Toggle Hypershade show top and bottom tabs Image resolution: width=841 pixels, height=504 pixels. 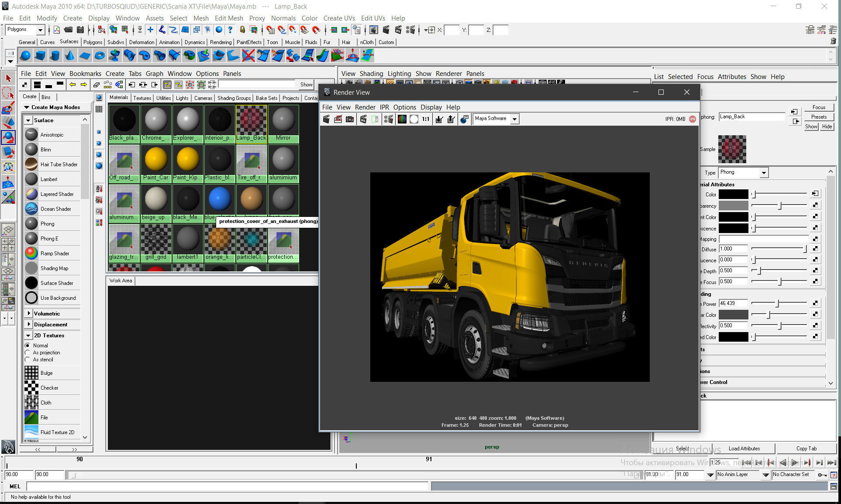38,85
